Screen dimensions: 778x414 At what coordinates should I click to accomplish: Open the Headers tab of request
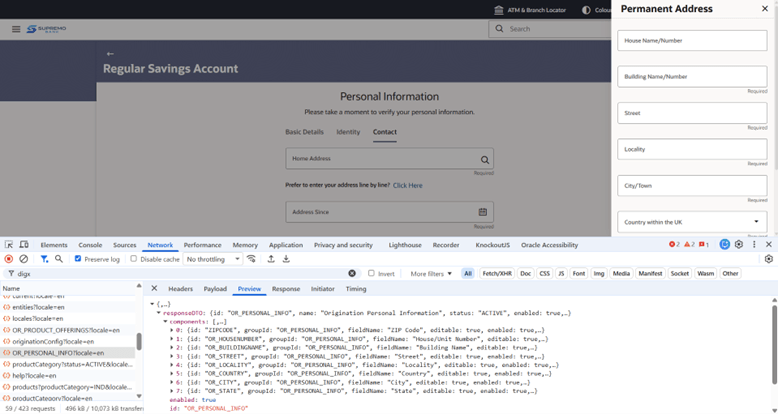(x=181, y=288)
